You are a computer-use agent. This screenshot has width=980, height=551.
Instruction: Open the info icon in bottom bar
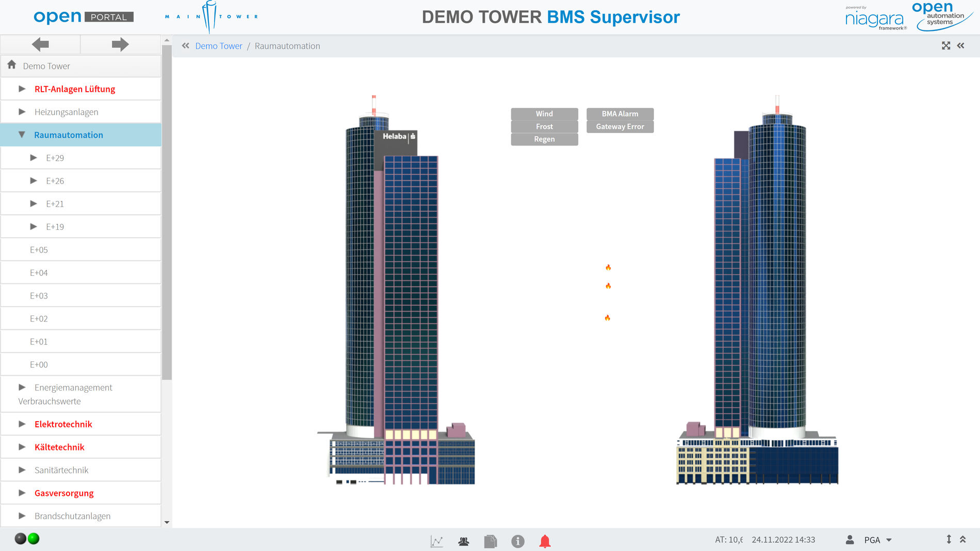point(517,541)
